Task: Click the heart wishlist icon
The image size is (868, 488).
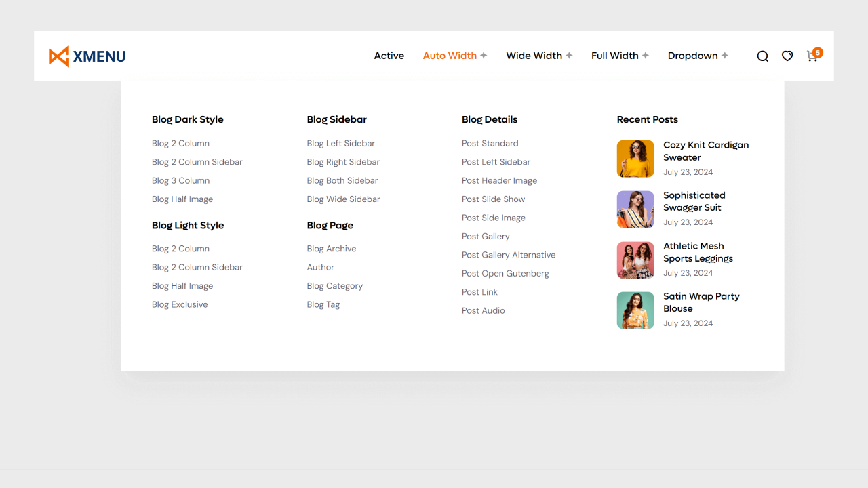Action: (x=787, y=56)
